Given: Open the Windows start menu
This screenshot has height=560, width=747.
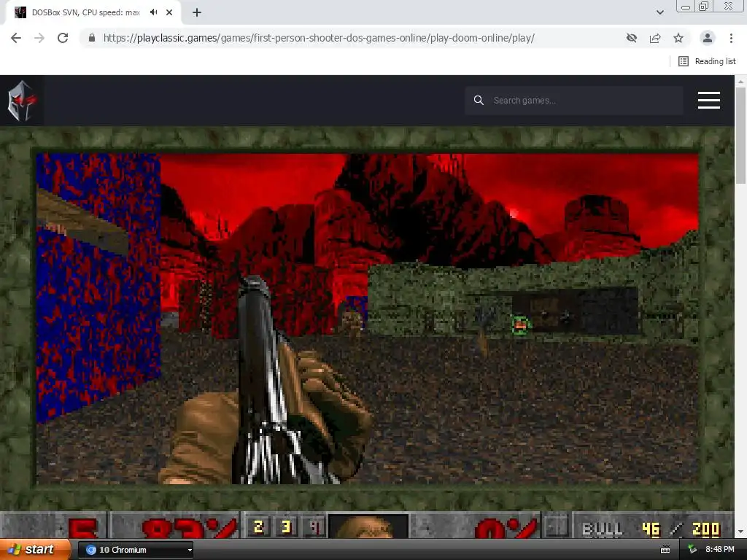Looking at the screenshot, I should (x=35, y=550).
